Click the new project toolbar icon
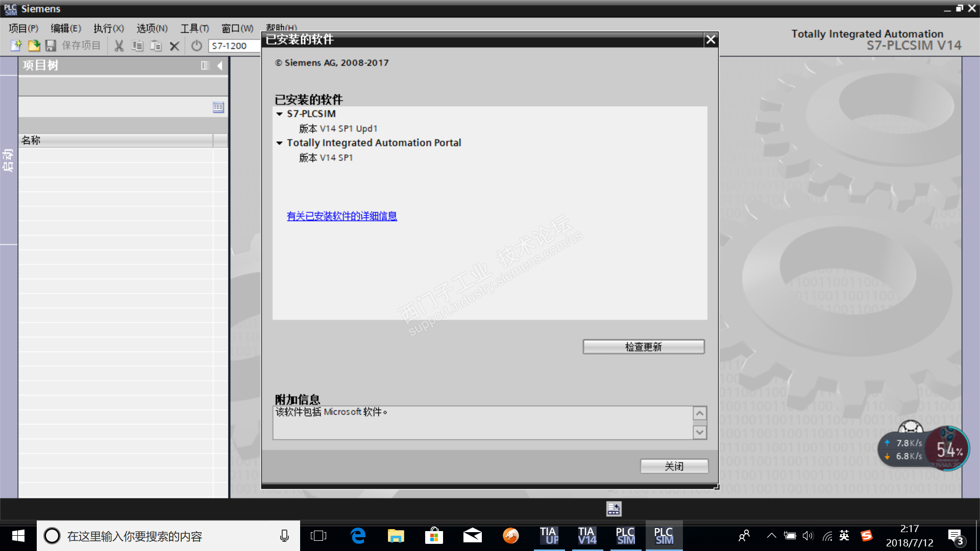 (16, 45)
